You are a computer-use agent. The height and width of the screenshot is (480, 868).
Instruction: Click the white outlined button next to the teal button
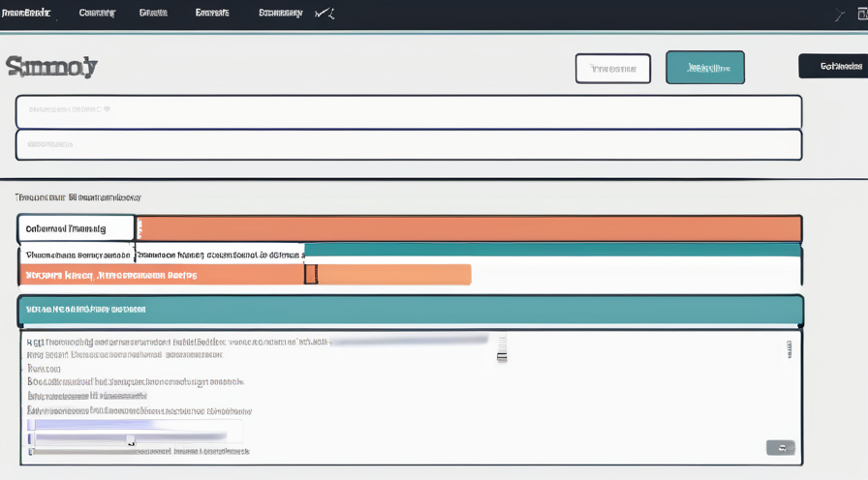click(614, 69)
